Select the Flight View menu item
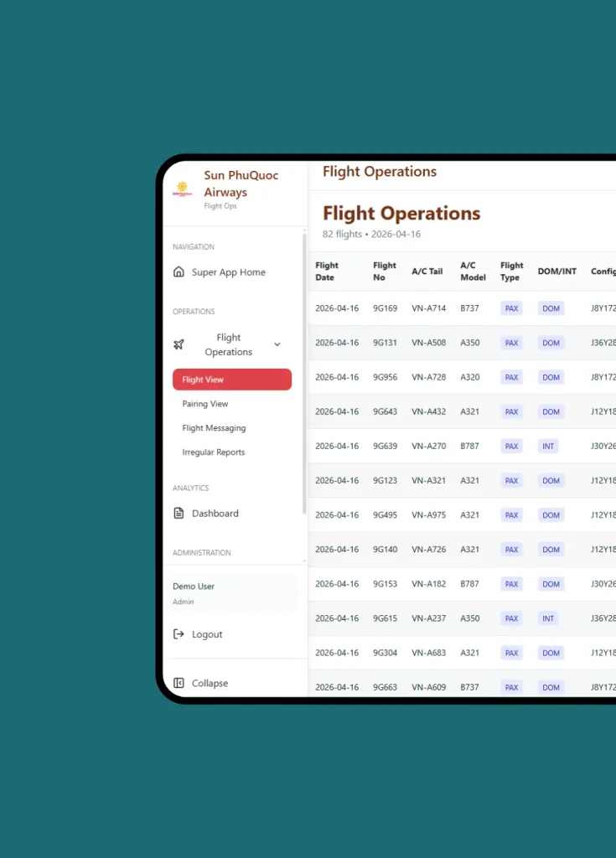The image size is (616, 858). pyautogui.click(x=231, y=380)
